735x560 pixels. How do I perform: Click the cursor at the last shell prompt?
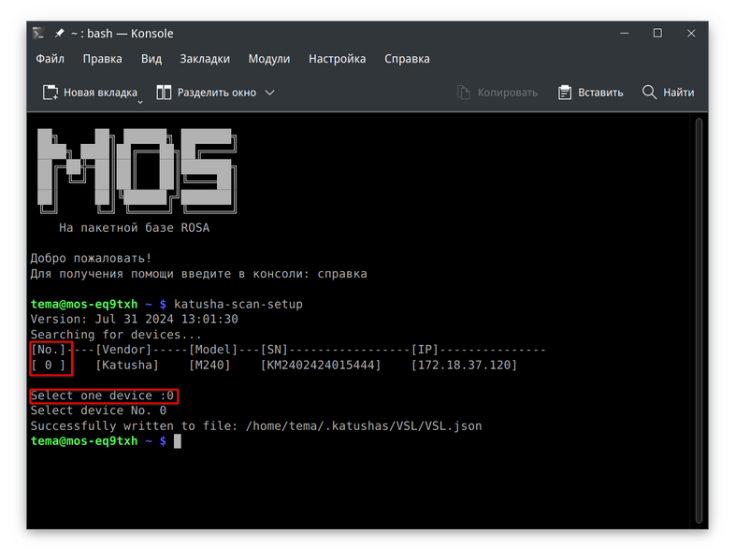177,441
